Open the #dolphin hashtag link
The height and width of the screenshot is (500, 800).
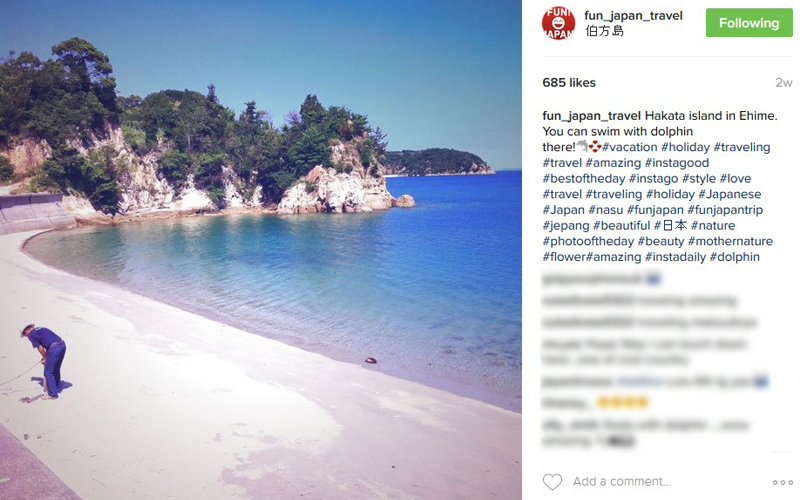(x=734, y=257)
